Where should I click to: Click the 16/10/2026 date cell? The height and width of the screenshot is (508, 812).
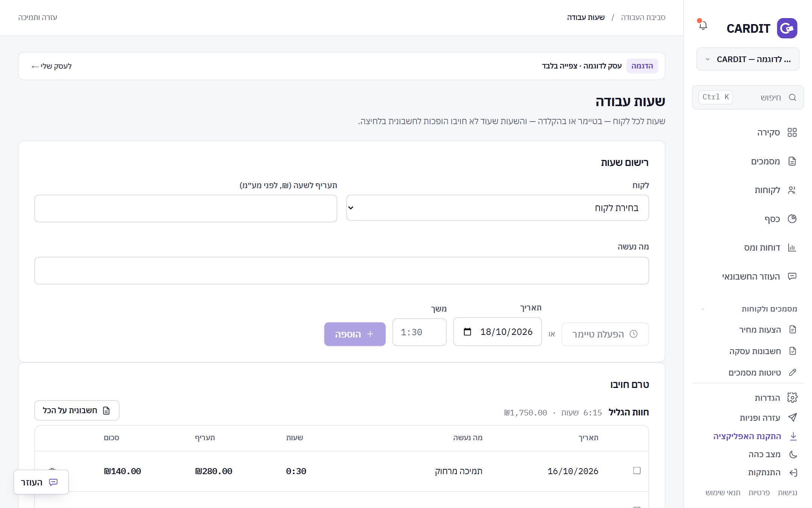573,471
